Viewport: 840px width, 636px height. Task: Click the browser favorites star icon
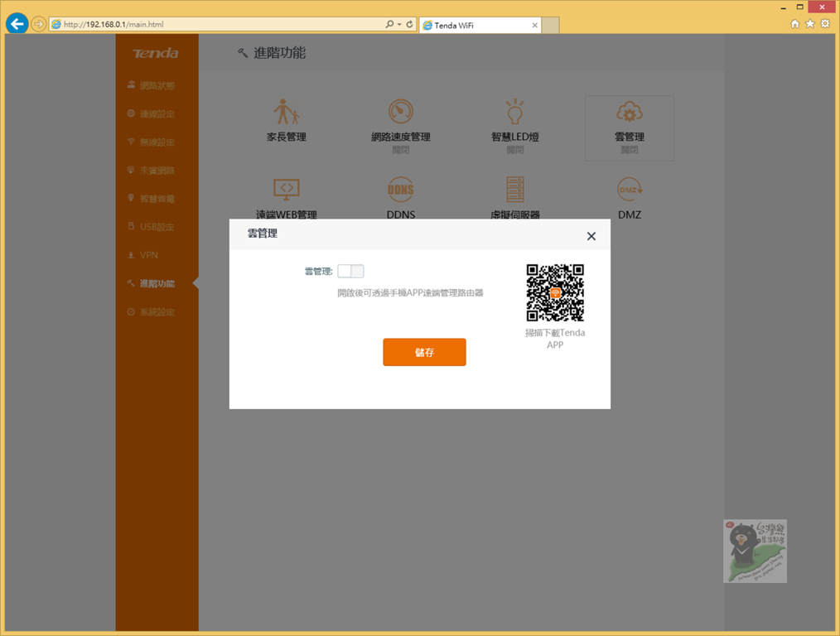tap(810, 23)
